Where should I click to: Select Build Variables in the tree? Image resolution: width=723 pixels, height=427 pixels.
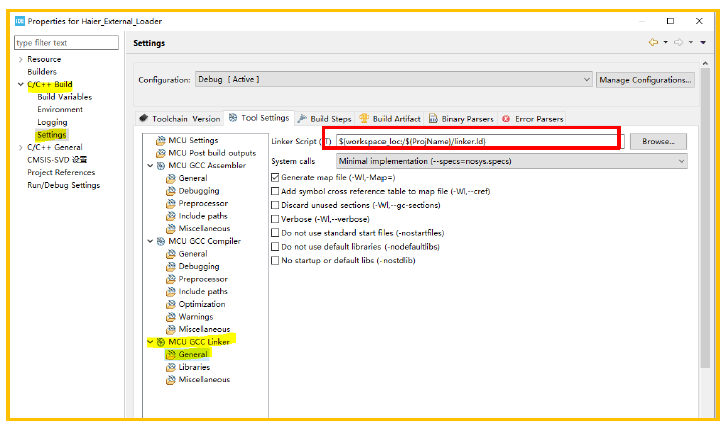pos(65,97)
